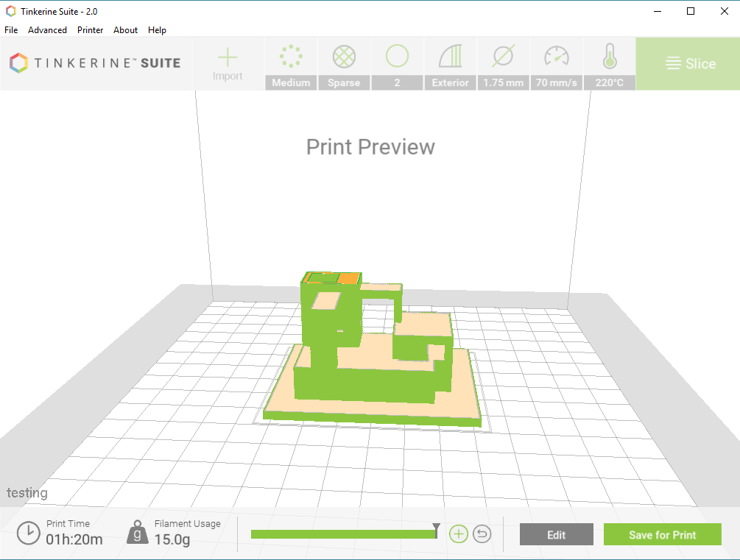Screen dimensions: 740x560
Task: Click the 220°C label under thermometer
Action: 610,82
